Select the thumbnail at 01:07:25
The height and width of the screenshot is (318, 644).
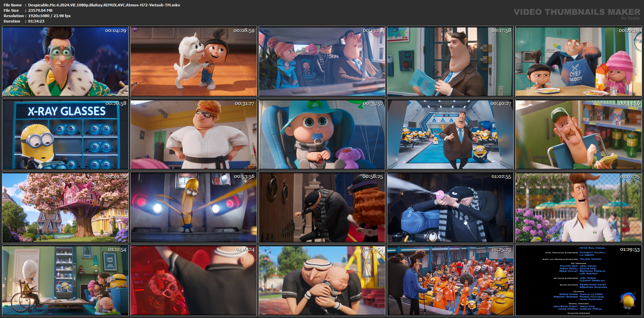coord(579,208)
